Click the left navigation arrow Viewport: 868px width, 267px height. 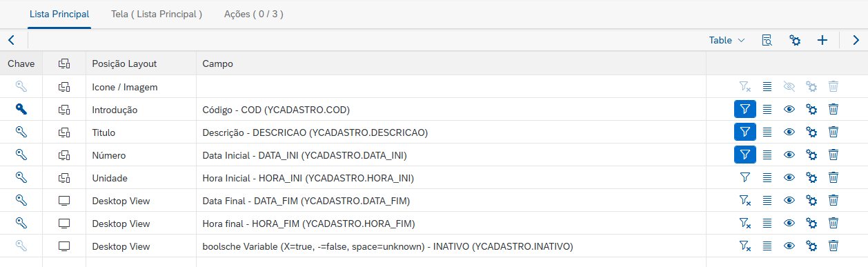pos(11,40)
